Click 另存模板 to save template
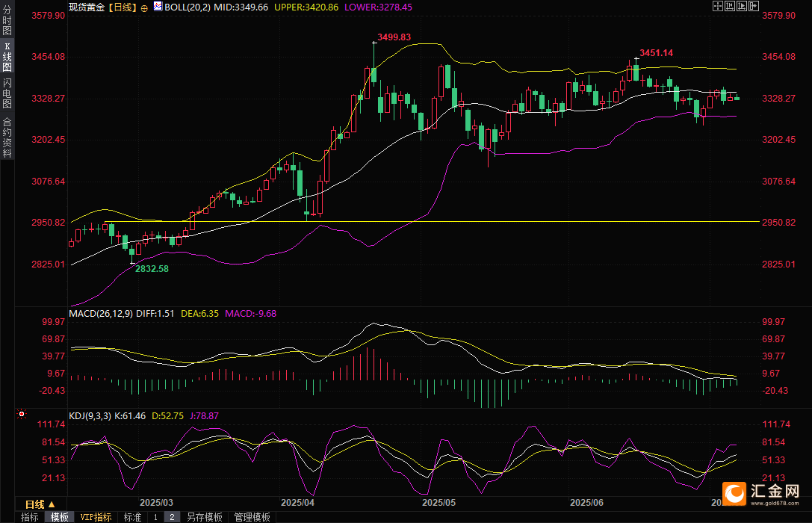 coord(204,517)
